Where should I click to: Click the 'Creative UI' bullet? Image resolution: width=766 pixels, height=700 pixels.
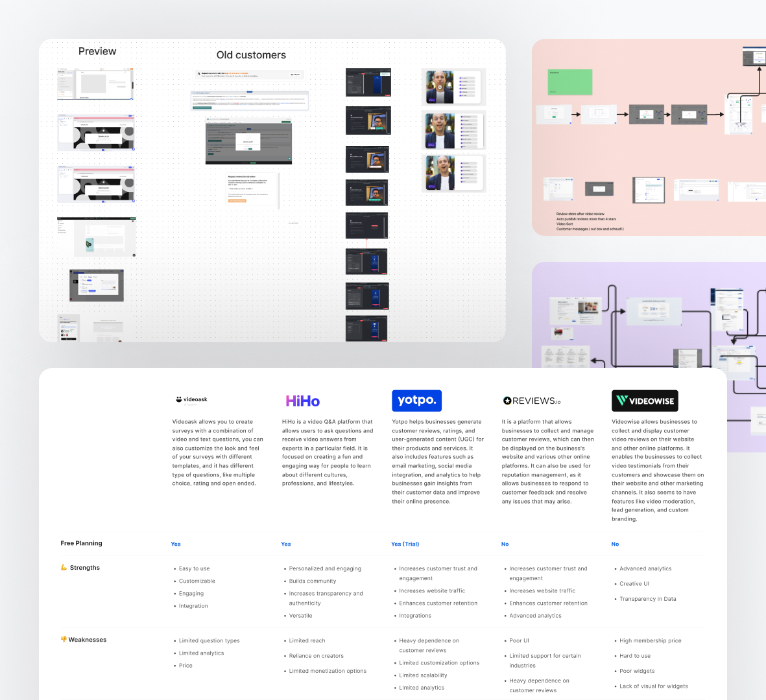coord(634,584)
